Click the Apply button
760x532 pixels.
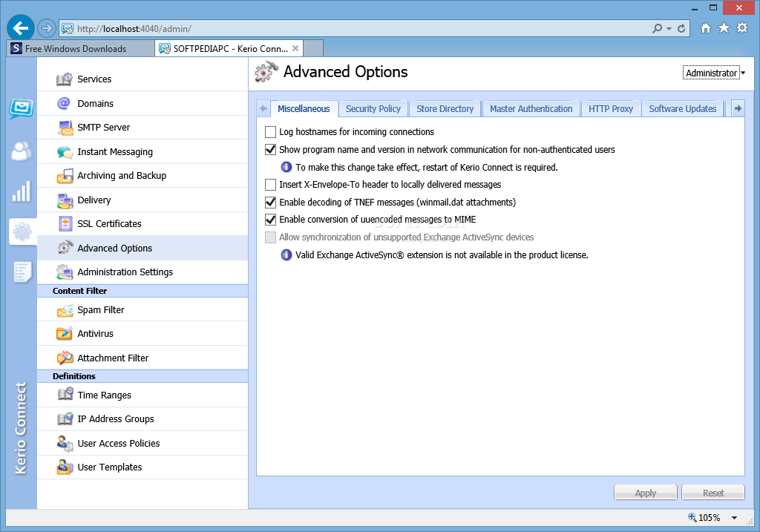[646, 493]
